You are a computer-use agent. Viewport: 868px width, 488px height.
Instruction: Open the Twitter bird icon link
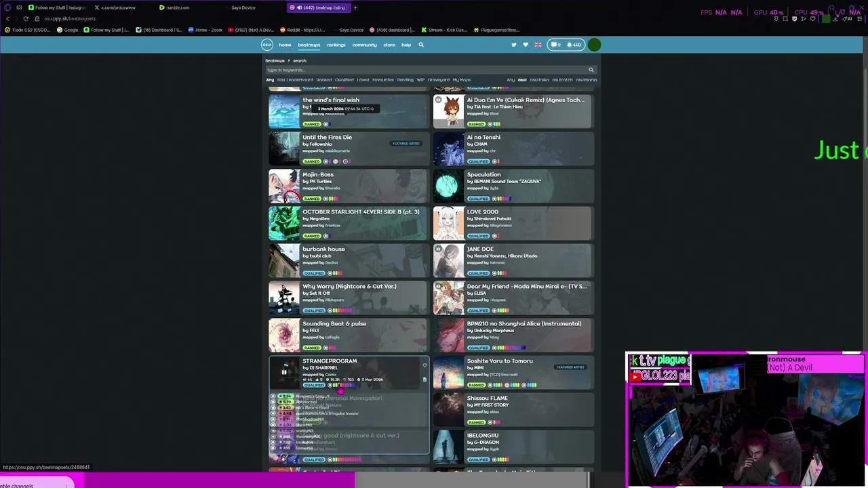coord(513,45)
